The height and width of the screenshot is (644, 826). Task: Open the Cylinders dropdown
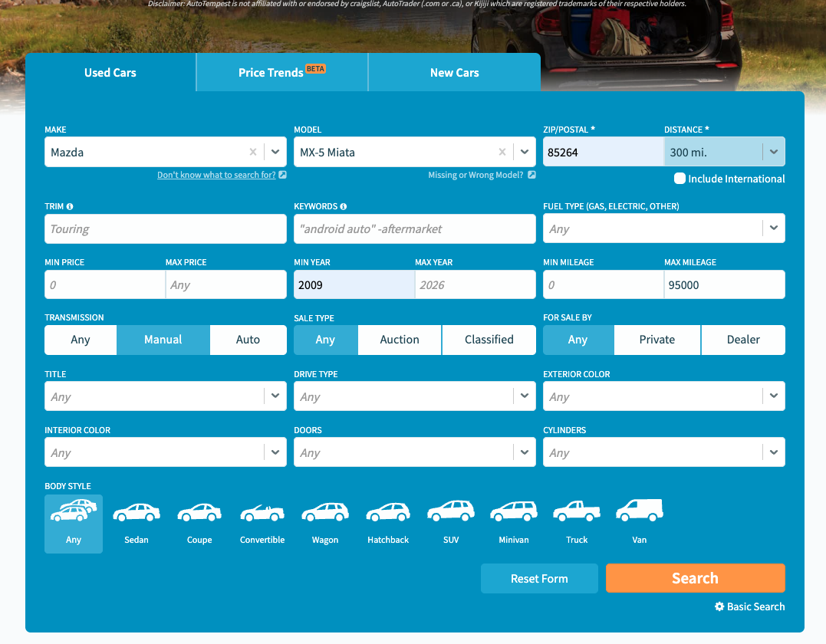tap(663, 452)
